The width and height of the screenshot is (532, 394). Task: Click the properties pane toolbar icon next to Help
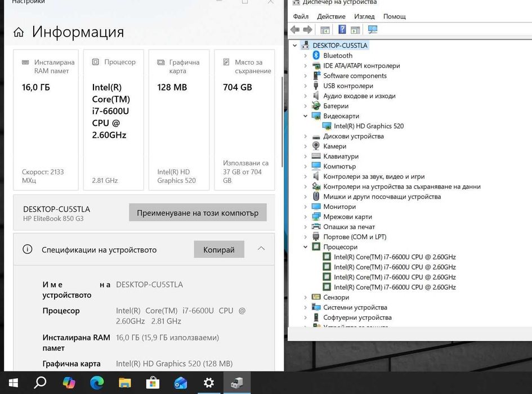coord(355,30)
